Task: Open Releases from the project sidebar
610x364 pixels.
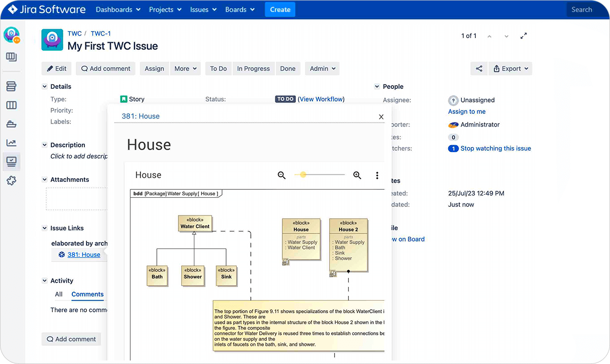Action: coord(12,124)
